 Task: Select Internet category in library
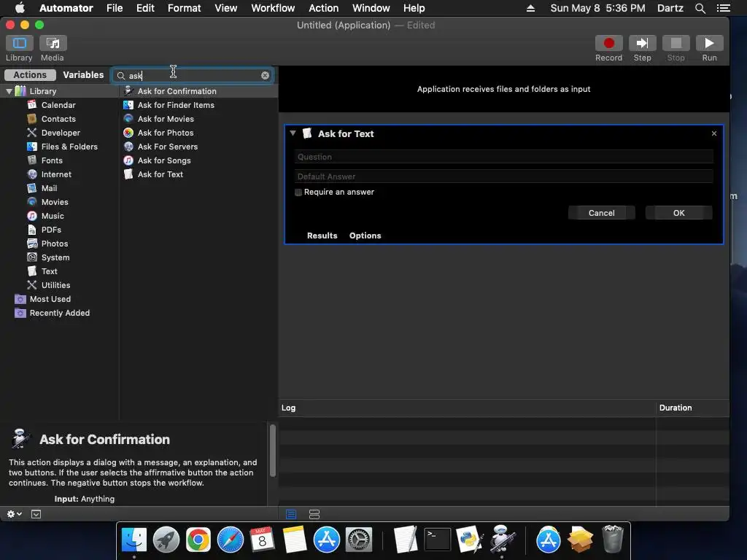coord(55,174)
